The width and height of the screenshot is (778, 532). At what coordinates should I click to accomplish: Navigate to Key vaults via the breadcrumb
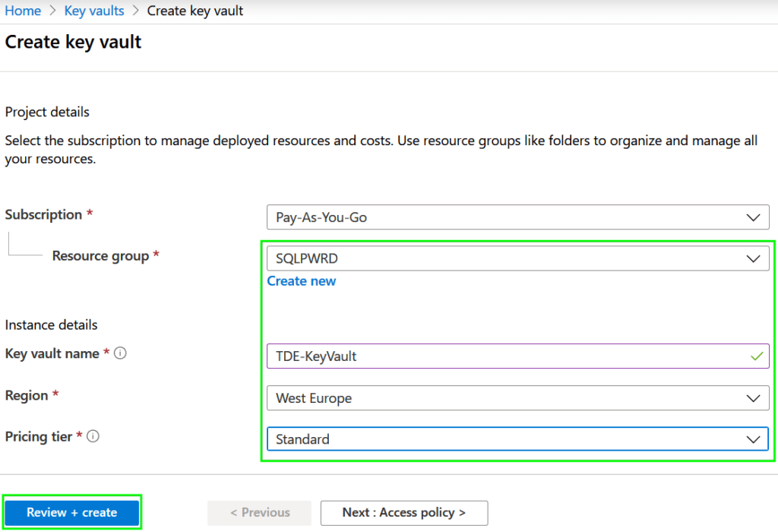(93, 11)
